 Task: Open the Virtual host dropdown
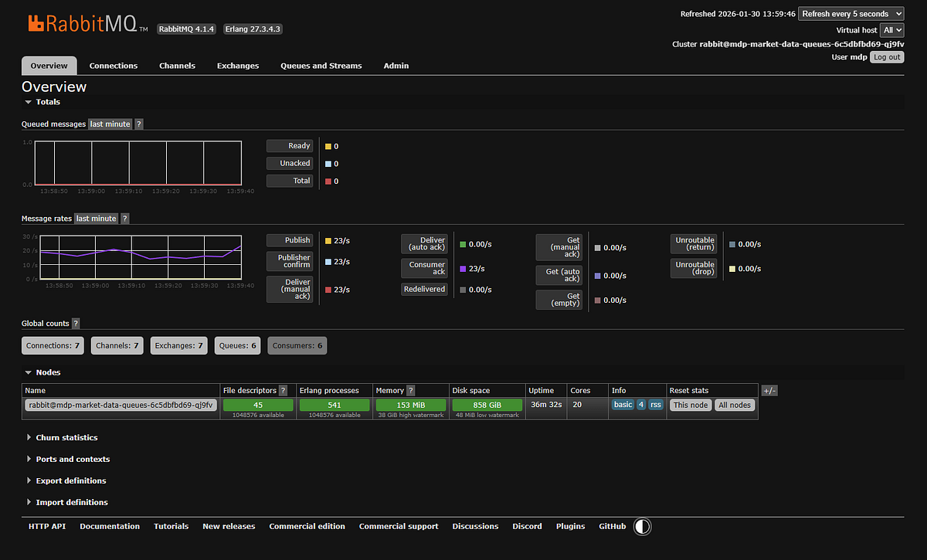click(892, 30)
